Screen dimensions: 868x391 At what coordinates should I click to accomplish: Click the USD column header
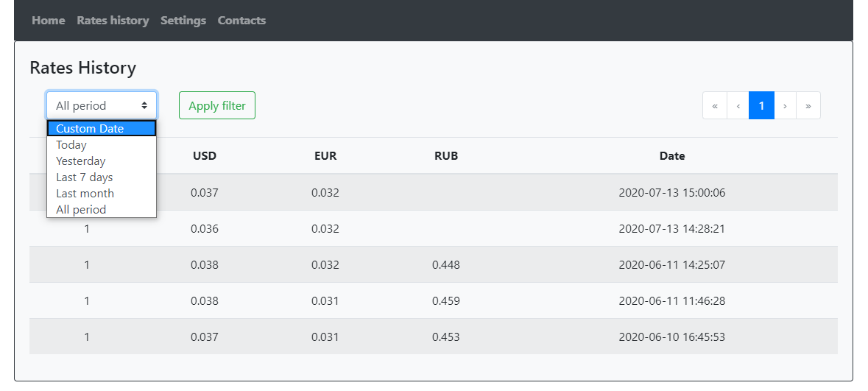[x=205, y=156]
